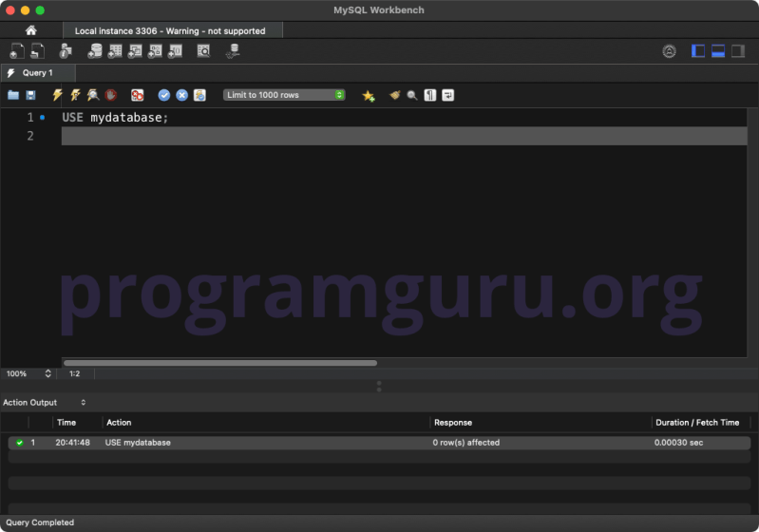Click the green success status icon
The width and height of the screenshot is (759, 532).
coord(19,443)
